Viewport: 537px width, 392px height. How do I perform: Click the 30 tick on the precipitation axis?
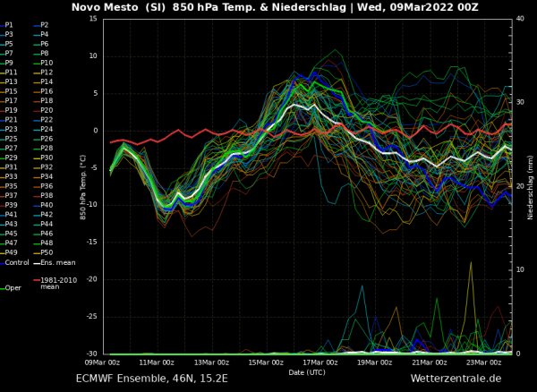(x=520, y=102)
